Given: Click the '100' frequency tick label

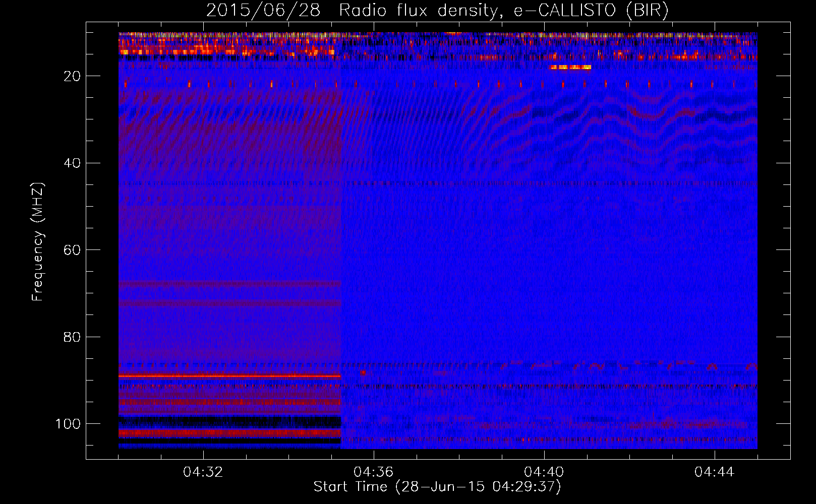Looking at the screenshot, I should [68, 424].
